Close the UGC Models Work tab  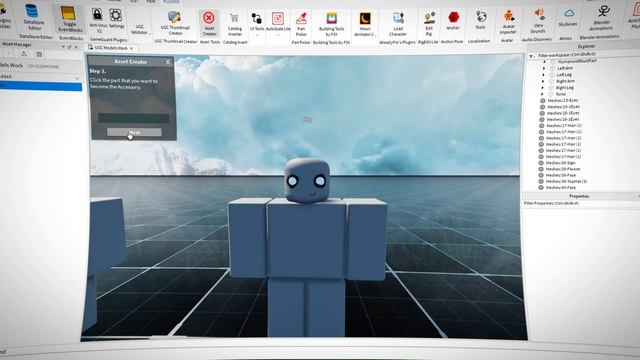(131, 48)
